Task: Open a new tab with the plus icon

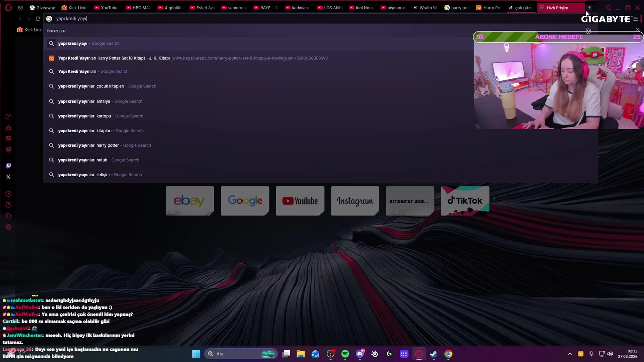Action: pyautogui.click(x=589, y=8)
